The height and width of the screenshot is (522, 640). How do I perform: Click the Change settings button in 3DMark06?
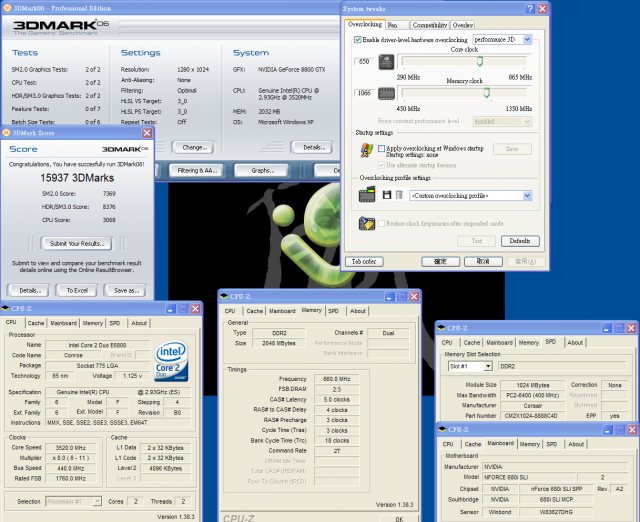click(195, 148)
